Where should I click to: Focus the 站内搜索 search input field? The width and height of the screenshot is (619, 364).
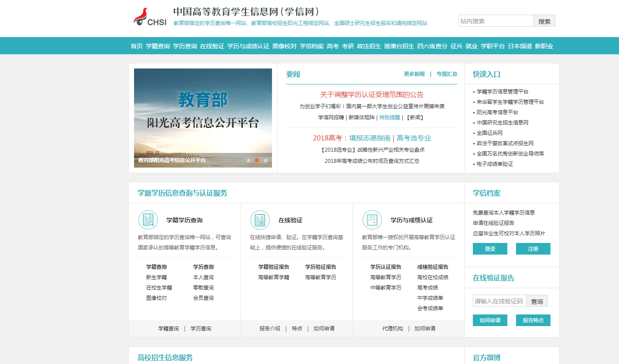pos(496,21)
